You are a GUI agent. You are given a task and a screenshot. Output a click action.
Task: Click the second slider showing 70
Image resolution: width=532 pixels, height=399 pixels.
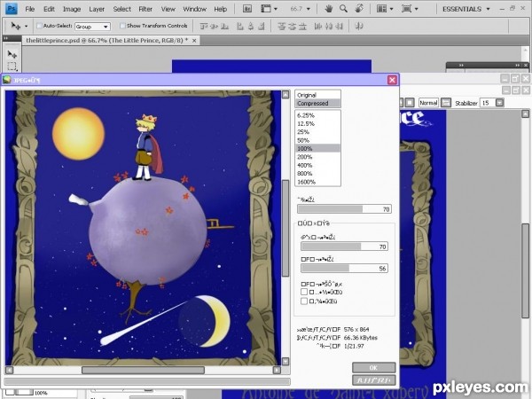(344, 246)
